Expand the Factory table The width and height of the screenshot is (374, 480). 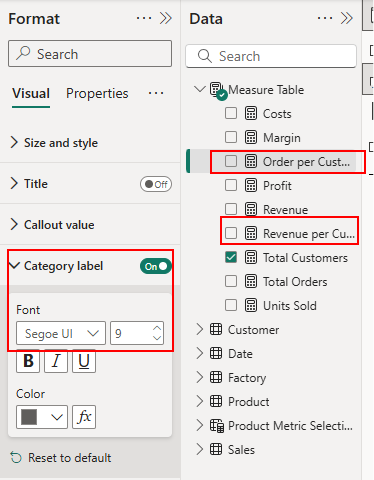click(x=200, y=377)
